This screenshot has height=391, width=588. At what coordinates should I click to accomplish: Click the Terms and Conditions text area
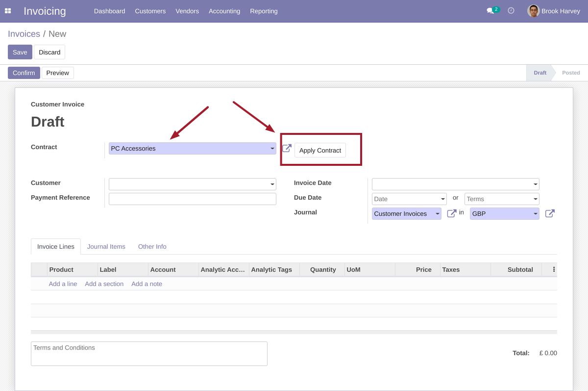pyautogui.click(x=149, y=354)
